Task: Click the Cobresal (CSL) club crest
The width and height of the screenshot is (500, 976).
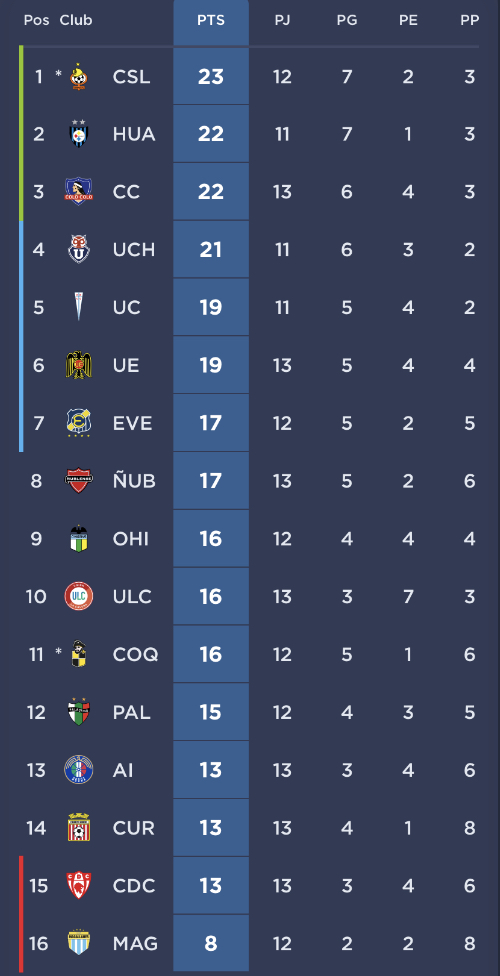Action: pyautogui.click(x=78, y=77)
